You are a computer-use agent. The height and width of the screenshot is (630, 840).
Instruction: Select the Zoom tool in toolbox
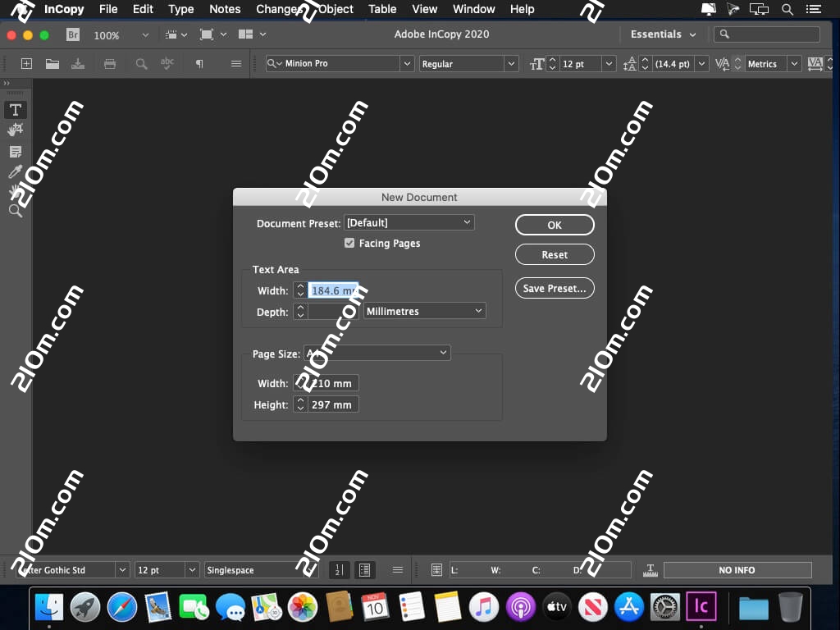click(15, 211)
